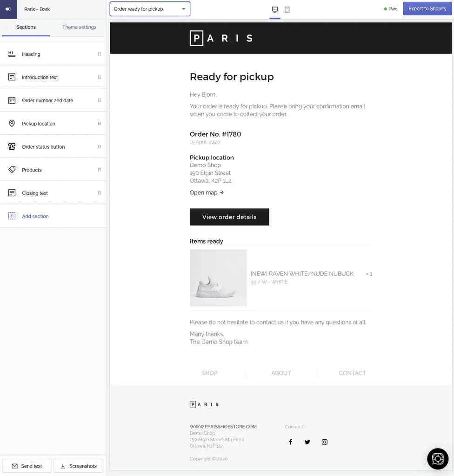Click the calendar icon beside Order number and date
Screen dimensions: 454x476
tap(12, 100)
